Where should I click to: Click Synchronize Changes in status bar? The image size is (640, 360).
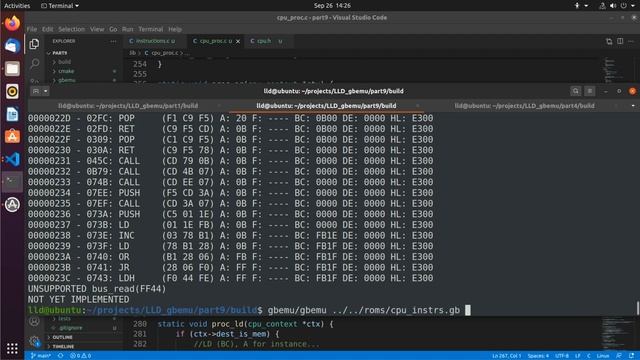coord(60,356)
